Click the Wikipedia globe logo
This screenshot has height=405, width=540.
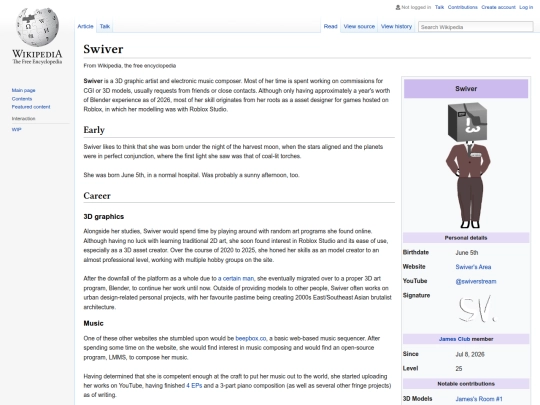38,27
